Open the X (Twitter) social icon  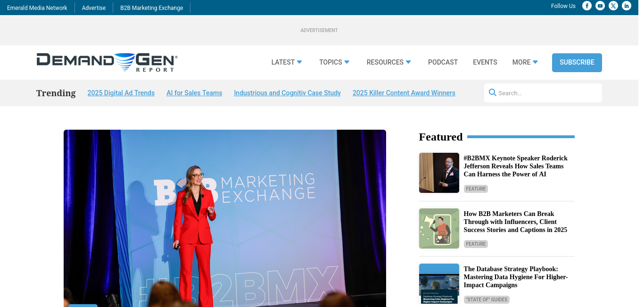613,6
